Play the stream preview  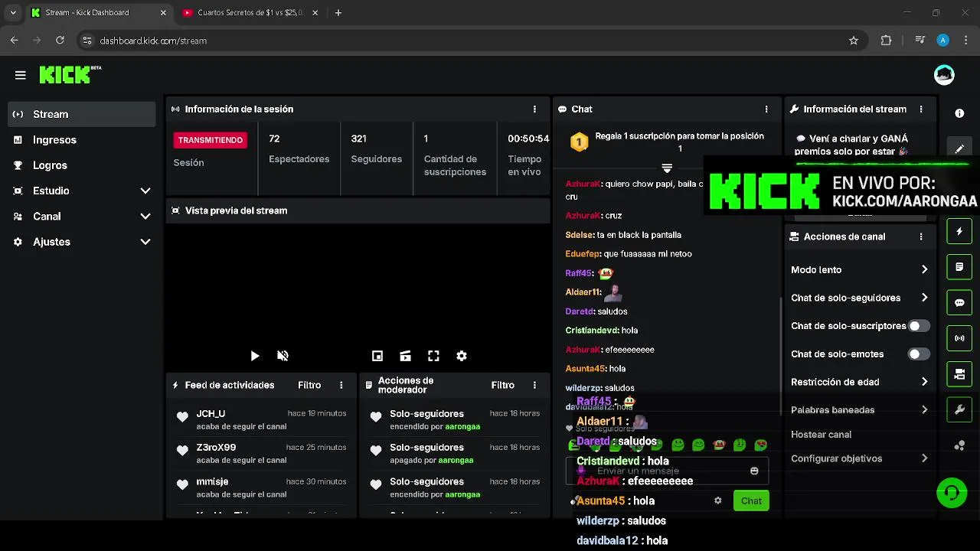click(x=255, y=356)
